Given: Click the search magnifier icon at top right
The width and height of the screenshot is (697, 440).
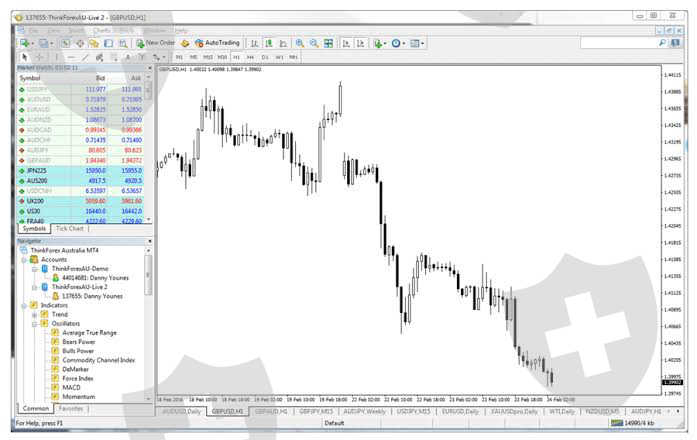Looking at the screenshot, I should pyautogui.click(x=662, y=43).
